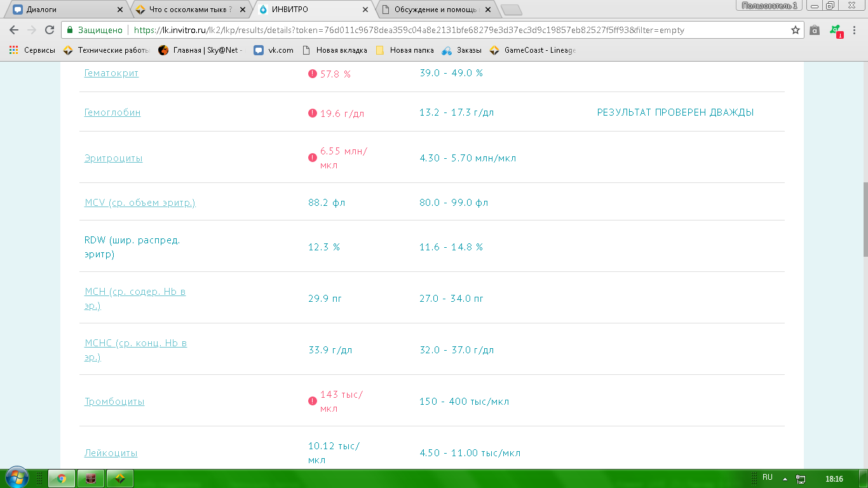
Task: Click the Лейкоциты link
Action: (111, 453)
